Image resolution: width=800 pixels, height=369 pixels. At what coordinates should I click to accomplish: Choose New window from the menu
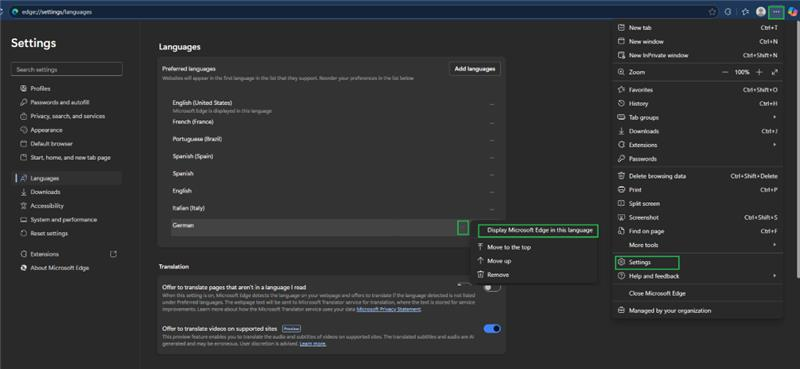pyautogui.click(x=698, y=42)
